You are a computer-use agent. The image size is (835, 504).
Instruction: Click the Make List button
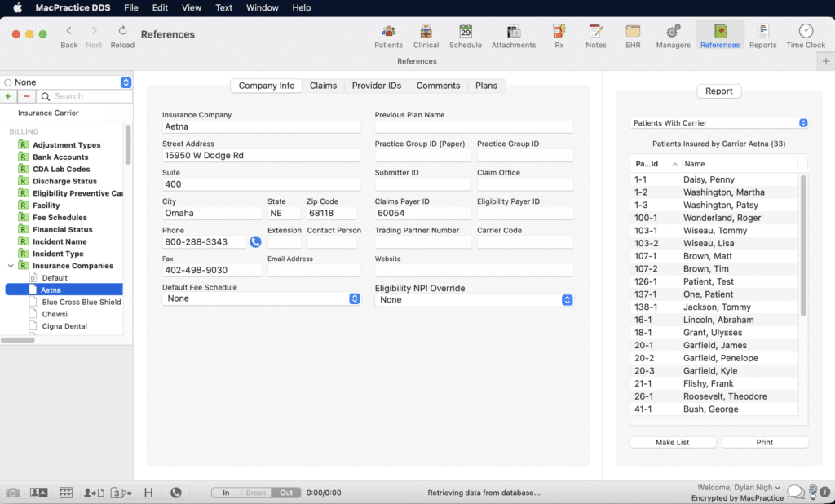[x=673, y=442]
